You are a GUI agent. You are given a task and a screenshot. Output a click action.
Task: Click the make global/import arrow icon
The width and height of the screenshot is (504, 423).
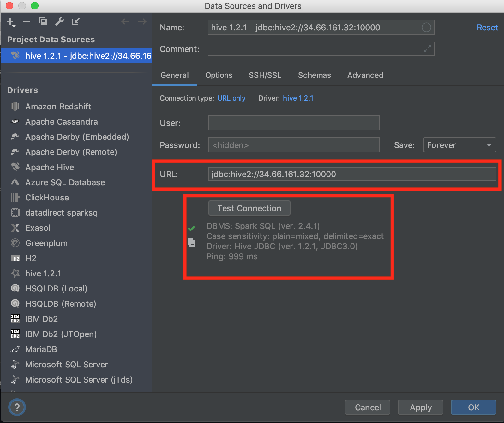[76, 21]
